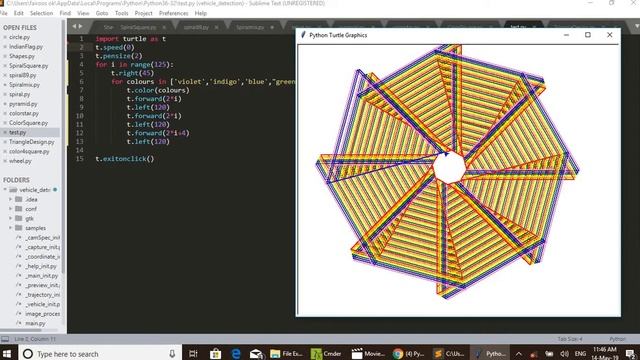
Task: Open SpiralSquare.py from Open Files
Action: 29,66
